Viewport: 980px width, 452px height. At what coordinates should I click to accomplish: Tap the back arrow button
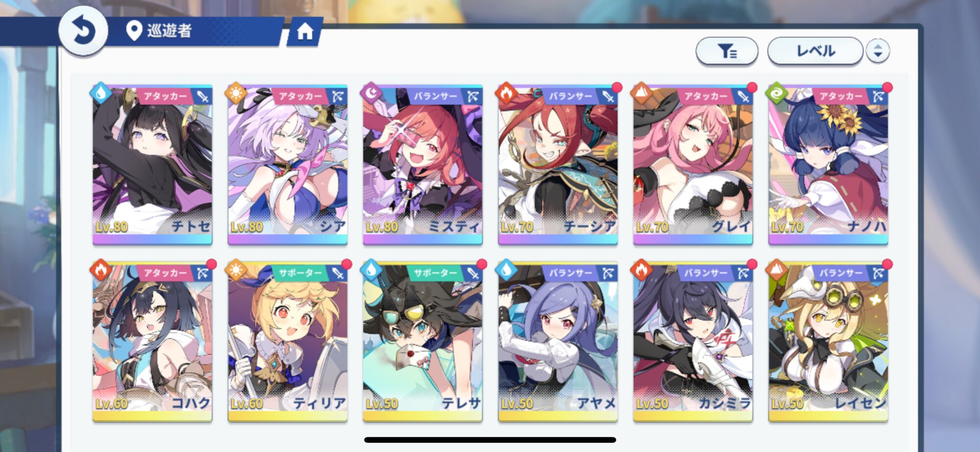click(x=83, y=31)
